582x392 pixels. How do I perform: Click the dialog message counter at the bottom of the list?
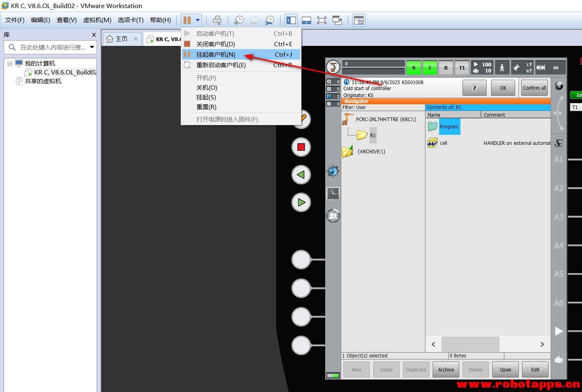coord(333,104)
